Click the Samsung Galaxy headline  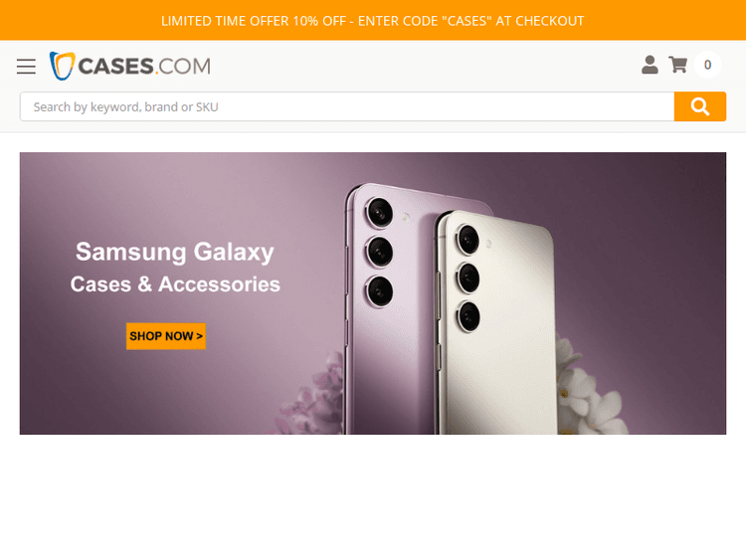175,252
